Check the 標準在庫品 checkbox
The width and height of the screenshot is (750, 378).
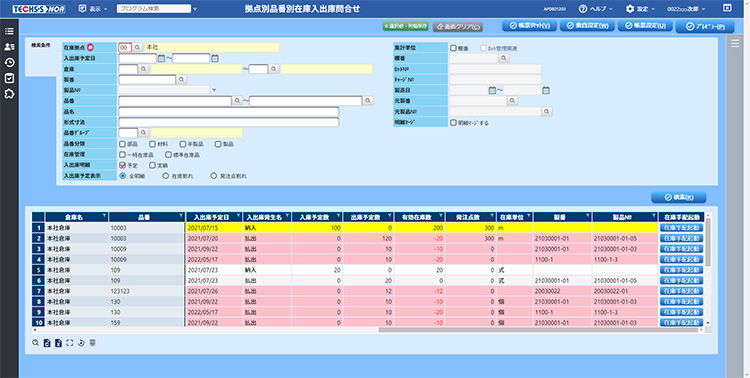(168, 155)
